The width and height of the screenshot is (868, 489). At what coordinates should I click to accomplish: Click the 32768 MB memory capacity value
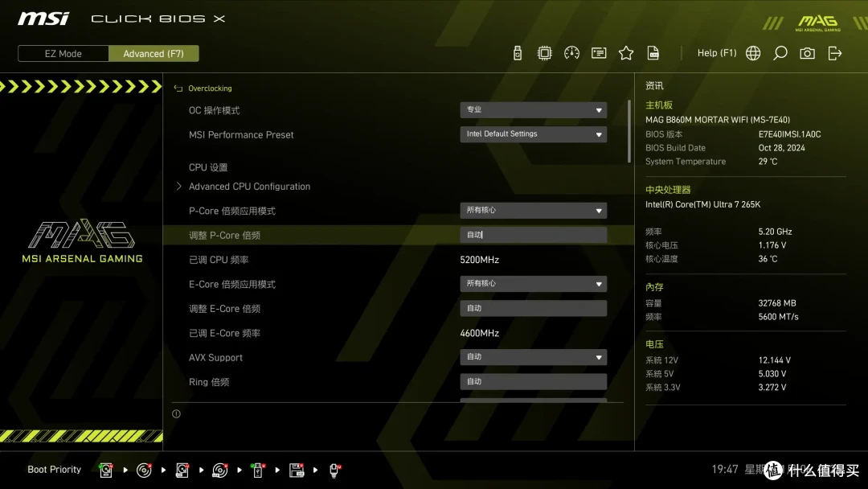[776, 303]
